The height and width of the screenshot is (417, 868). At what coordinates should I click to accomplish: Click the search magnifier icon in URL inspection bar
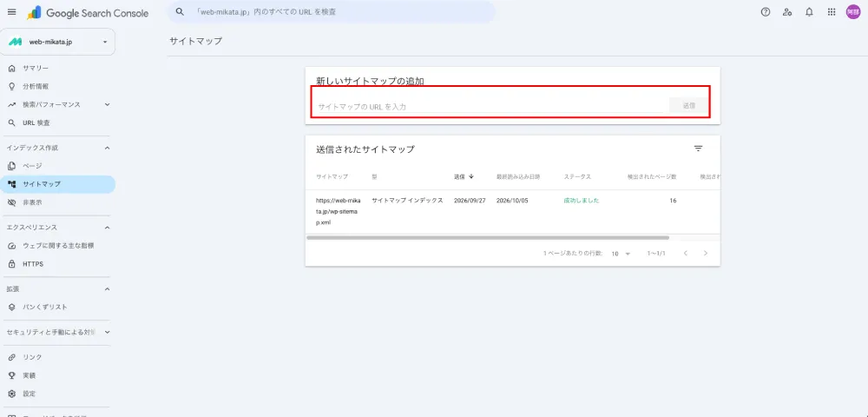180,11
